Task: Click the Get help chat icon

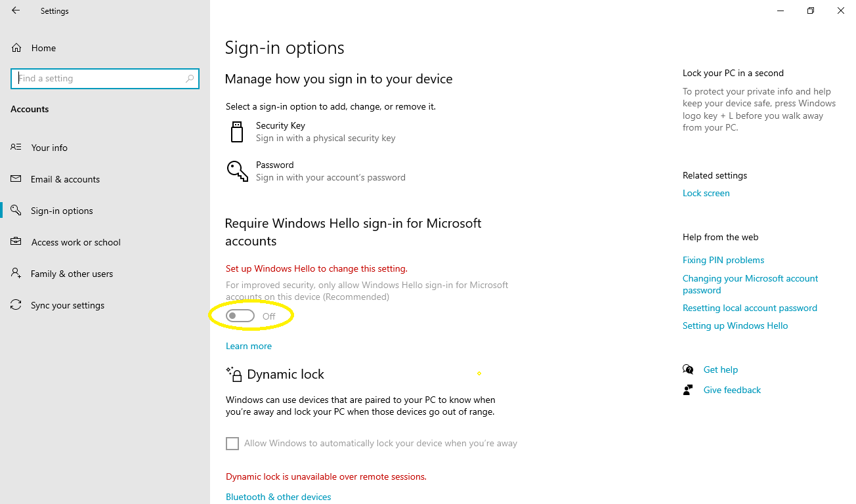Action: 688,369
